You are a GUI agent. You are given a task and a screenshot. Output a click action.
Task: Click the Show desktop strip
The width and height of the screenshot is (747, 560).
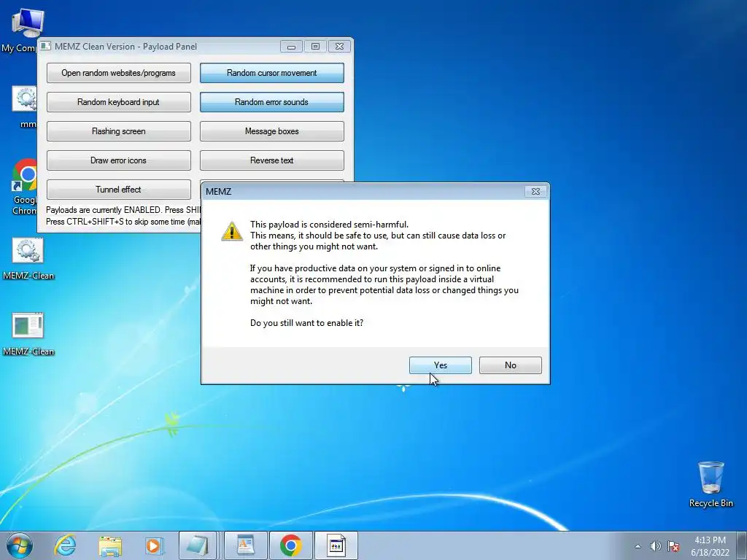click(742, 545)
